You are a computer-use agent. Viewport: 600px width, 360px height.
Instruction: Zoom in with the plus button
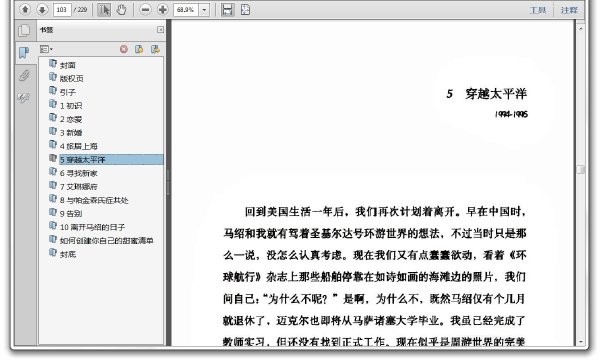pyautogui.click(x=163, y=10)
